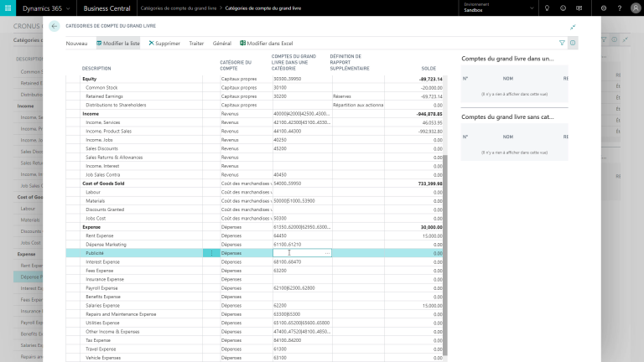This screenshot has width=644, height=362.
Task: Click Modifier la liste action
Action: tap(118, 43)
